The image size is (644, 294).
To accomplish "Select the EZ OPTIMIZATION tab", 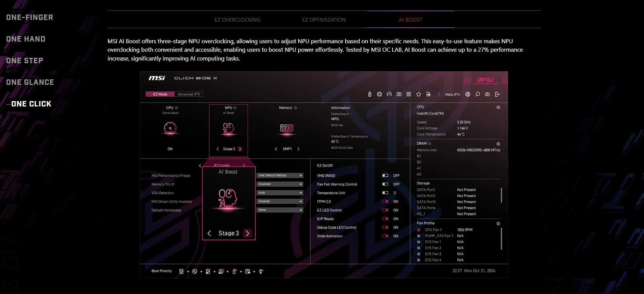I will point(324,20).
